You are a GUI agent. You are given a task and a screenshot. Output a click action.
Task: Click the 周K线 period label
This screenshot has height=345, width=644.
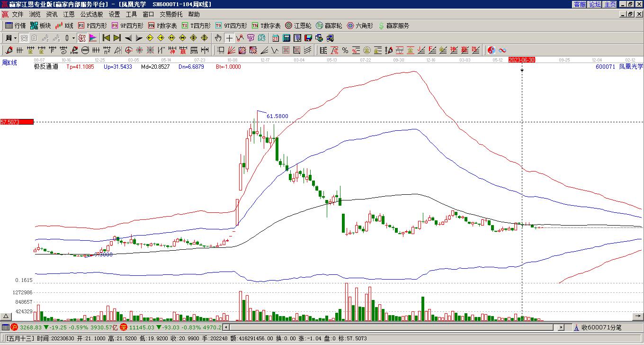(x=9, y=63)
